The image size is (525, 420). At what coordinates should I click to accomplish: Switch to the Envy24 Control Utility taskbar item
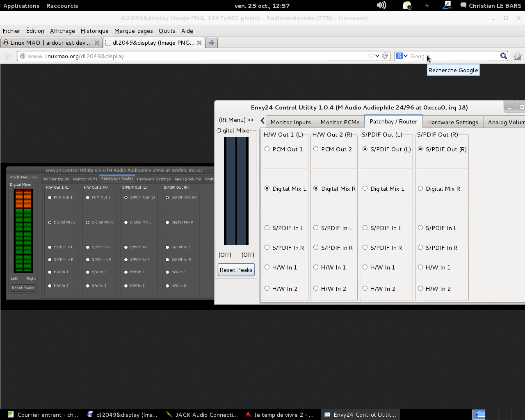(x=360, y=415)
